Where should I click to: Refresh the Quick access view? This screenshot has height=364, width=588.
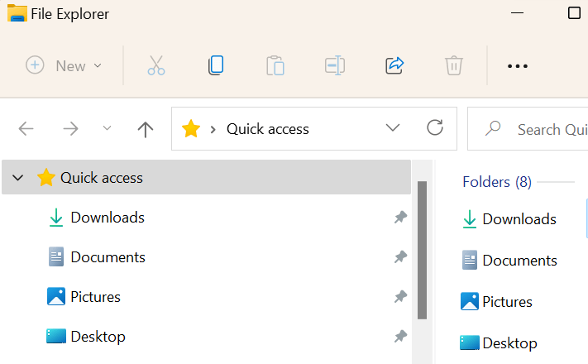pos(435,128)
